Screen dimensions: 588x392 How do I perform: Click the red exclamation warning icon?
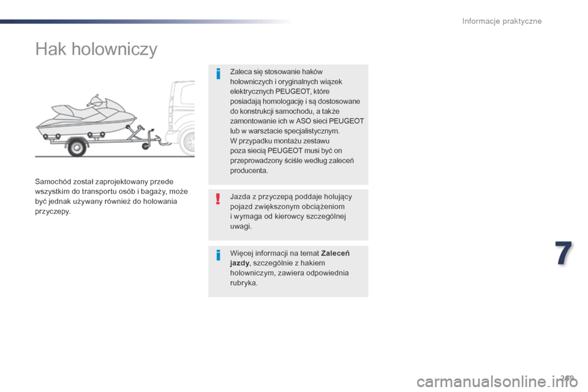tap(218, 199)
